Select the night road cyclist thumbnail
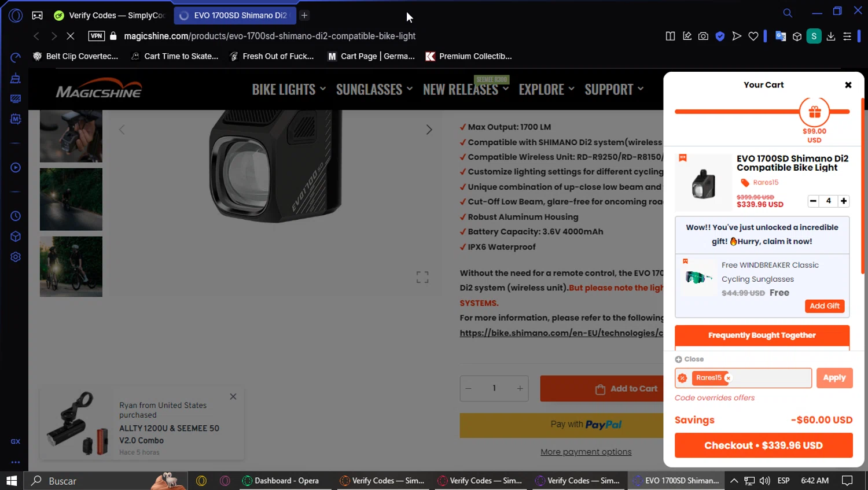This screenshot has width=868, height=490. pyautogui.click(x=71, y=200)
